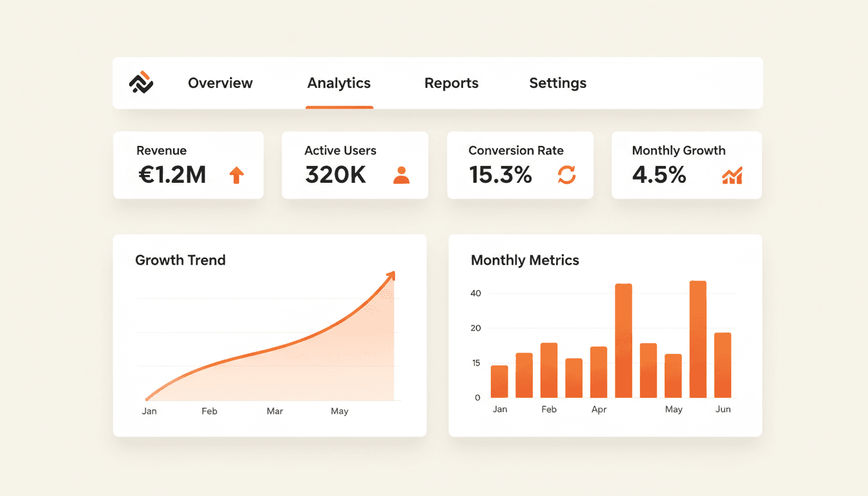868x496 pixels.
Task: Switch to the Overview tab
Action: (x=220, y=83)
